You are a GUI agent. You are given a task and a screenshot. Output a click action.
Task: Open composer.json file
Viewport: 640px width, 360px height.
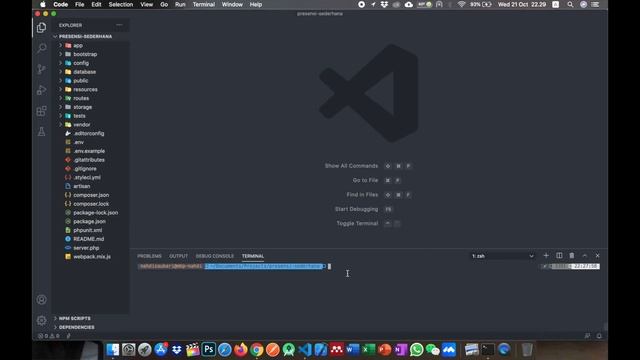[91, 195]
